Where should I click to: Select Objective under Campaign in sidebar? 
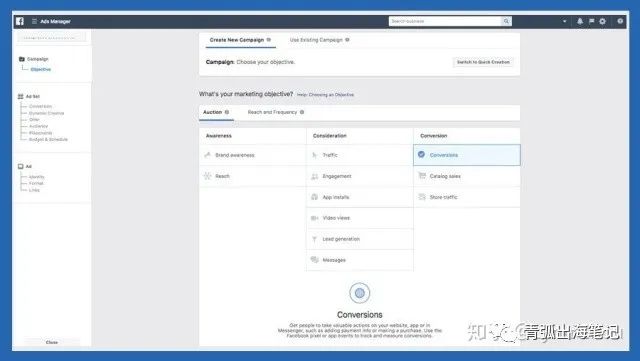pyautogui.click(x=41, y=69)
